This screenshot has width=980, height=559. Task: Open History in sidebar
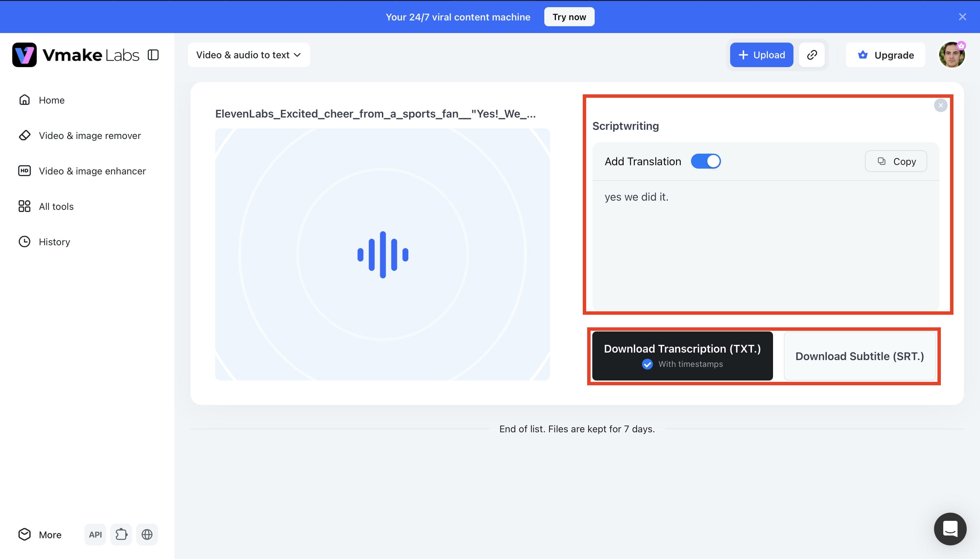click(44, 242)
